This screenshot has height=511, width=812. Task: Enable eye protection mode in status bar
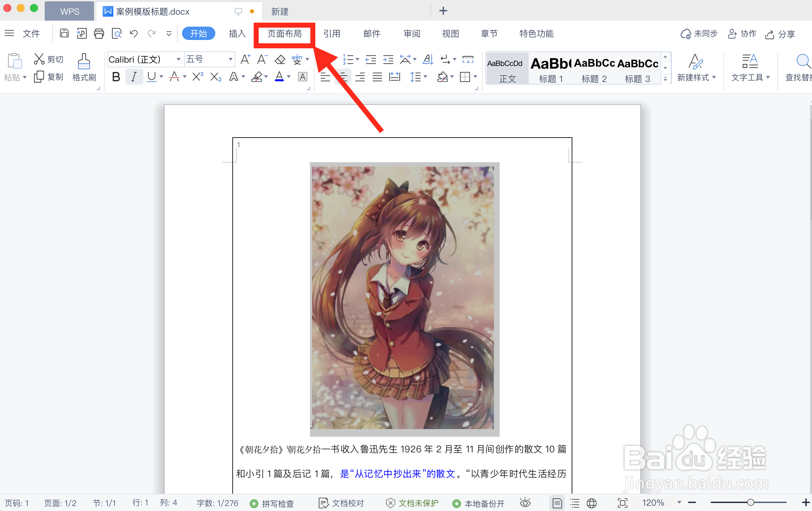525,503
